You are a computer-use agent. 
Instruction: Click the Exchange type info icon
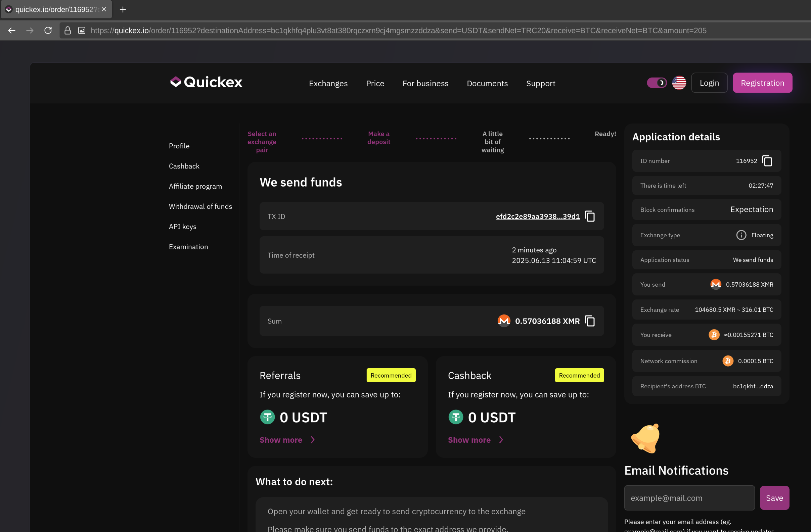click(741, 235)
